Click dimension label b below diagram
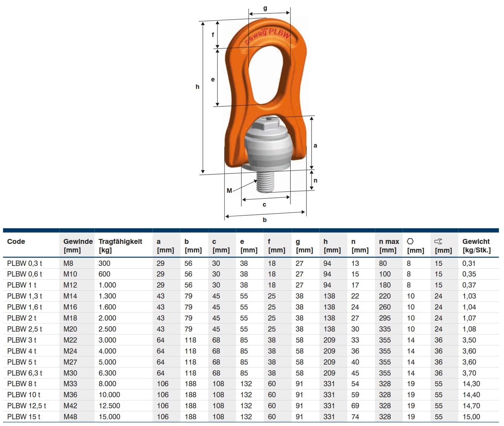 point(265,220)
